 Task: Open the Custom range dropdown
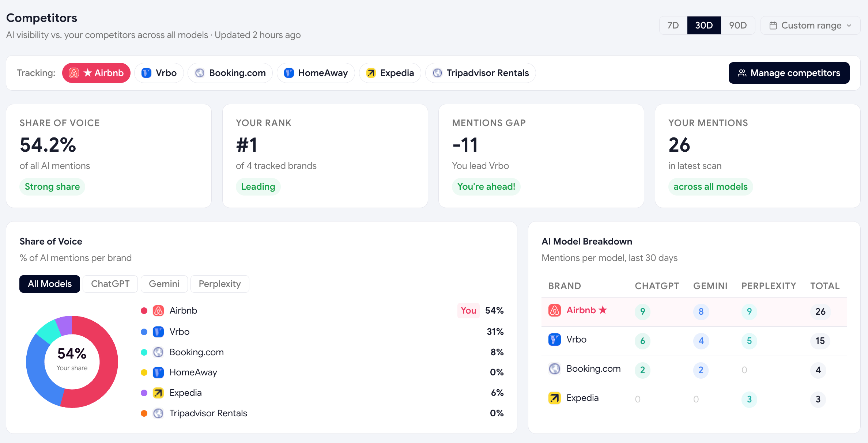point(811,26)
